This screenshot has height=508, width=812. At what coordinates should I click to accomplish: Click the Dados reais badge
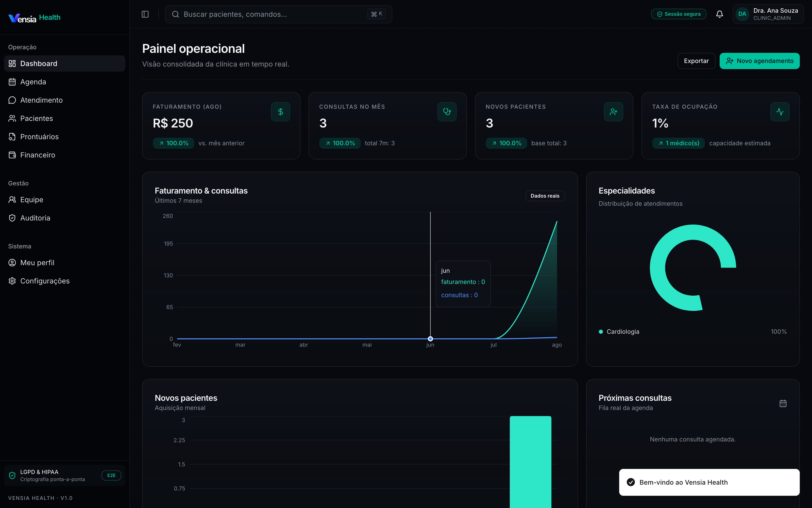[x=545, y=196]
